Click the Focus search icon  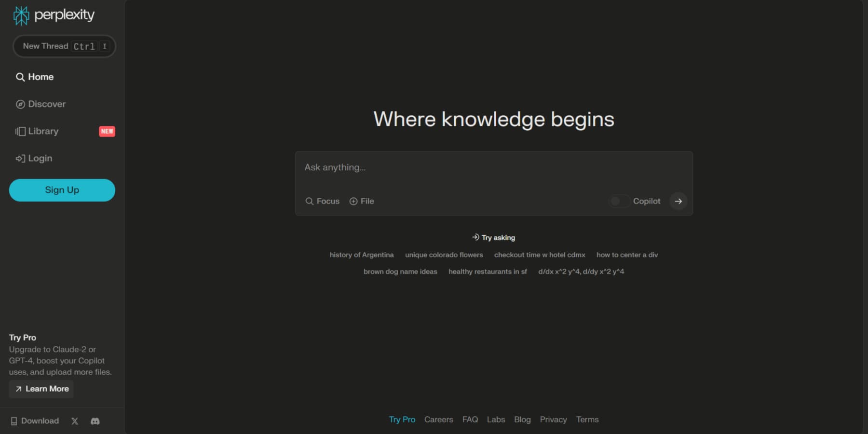pos(310,201)
